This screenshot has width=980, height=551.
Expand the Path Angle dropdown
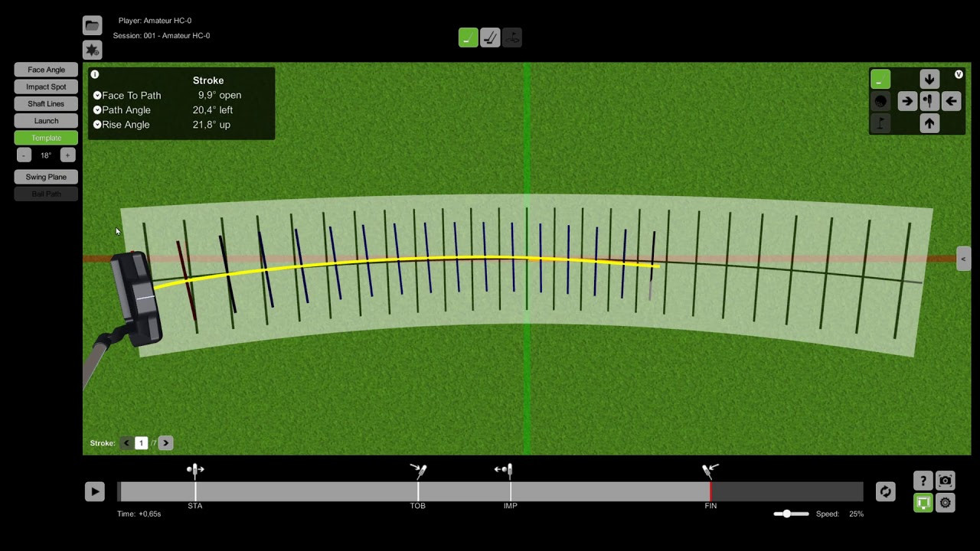[97, 110]
